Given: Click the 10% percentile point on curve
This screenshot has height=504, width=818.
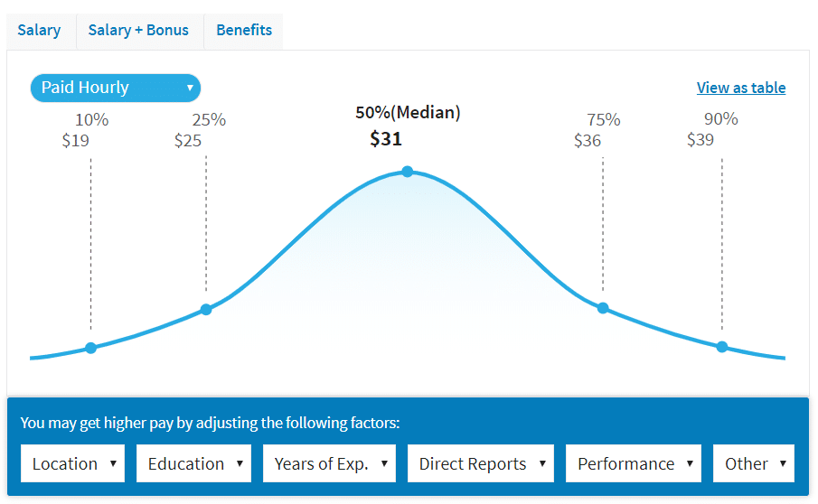Looking at the screenshot, I should pyautogui.click(x=90, y=348).
